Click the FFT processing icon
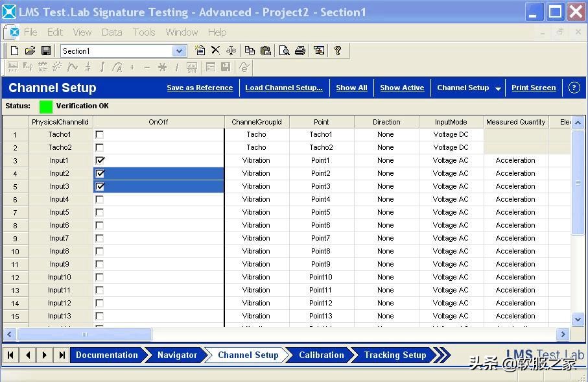Screen dimensions: 588x382 pyautogui.click(x=13, y=67)
